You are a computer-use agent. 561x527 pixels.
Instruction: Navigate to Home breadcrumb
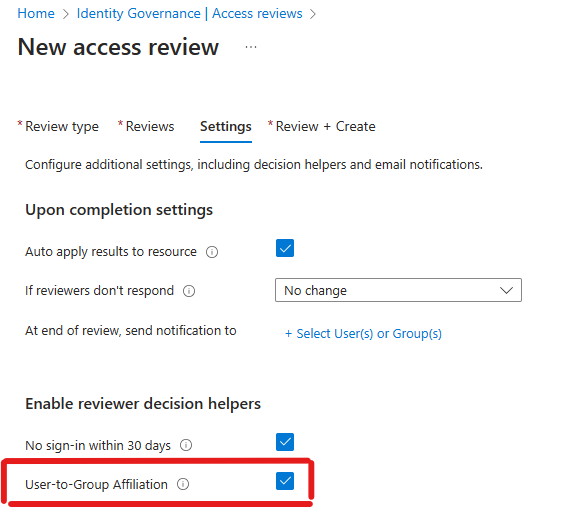tap(36, 14)
